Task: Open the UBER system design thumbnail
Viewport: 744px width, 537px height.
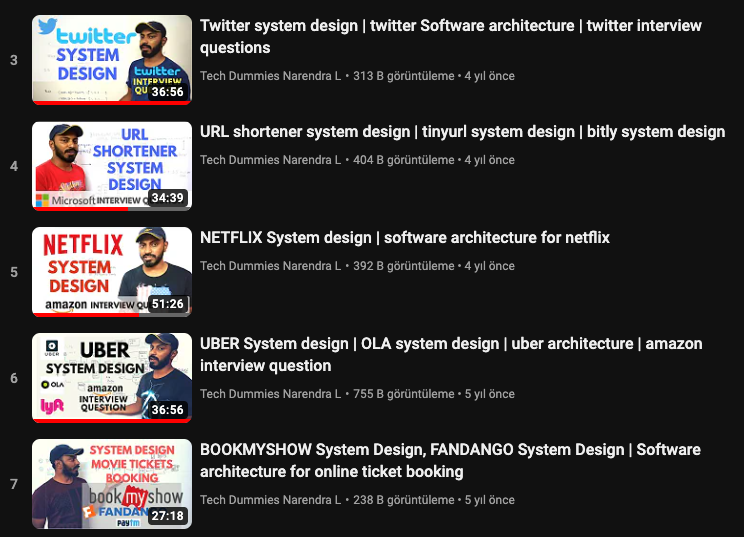Action: pos(112,378)
